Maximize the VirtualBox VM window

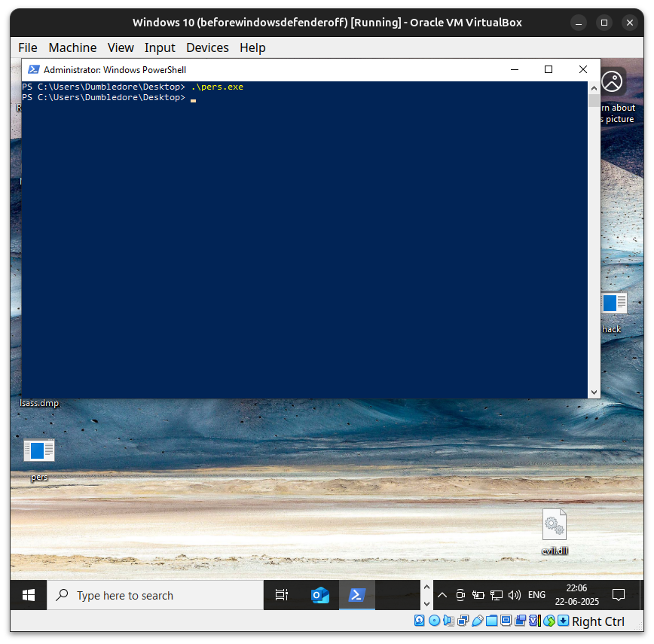(x=604, y=23)
